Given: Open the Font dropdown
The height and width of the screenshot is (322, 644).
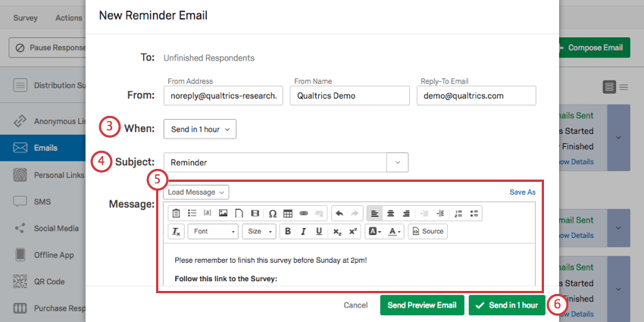Looking at the screenshot, I should 214,232.
